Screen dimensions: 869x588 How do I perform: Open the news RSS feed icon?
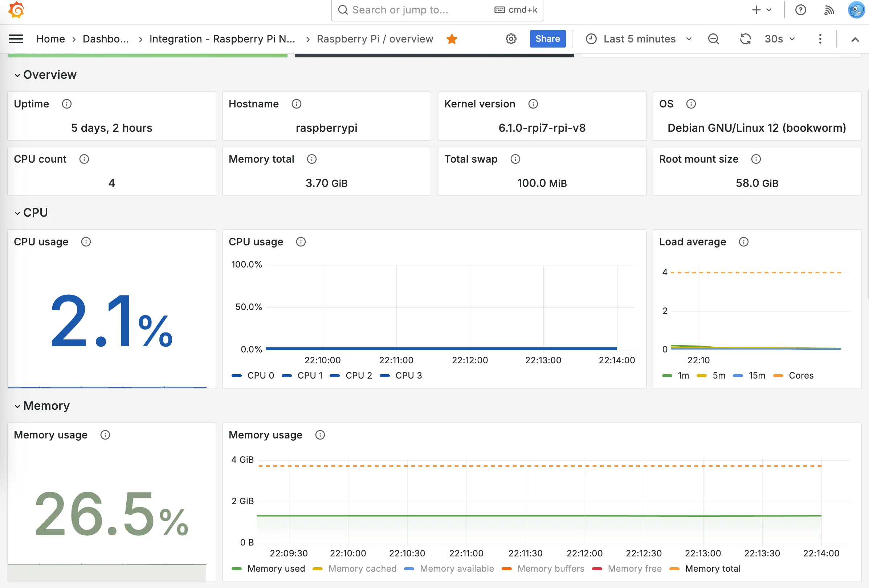(x=829, y=10)
